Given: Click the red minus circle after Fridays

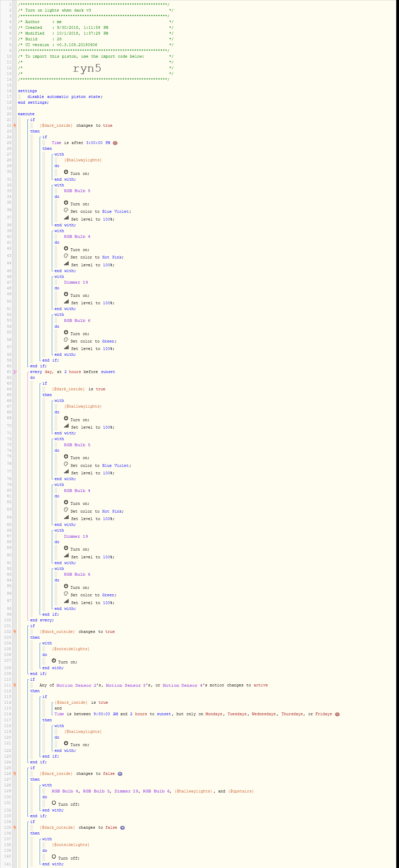Looking at the screenshot, I should [x=337, y=714].
